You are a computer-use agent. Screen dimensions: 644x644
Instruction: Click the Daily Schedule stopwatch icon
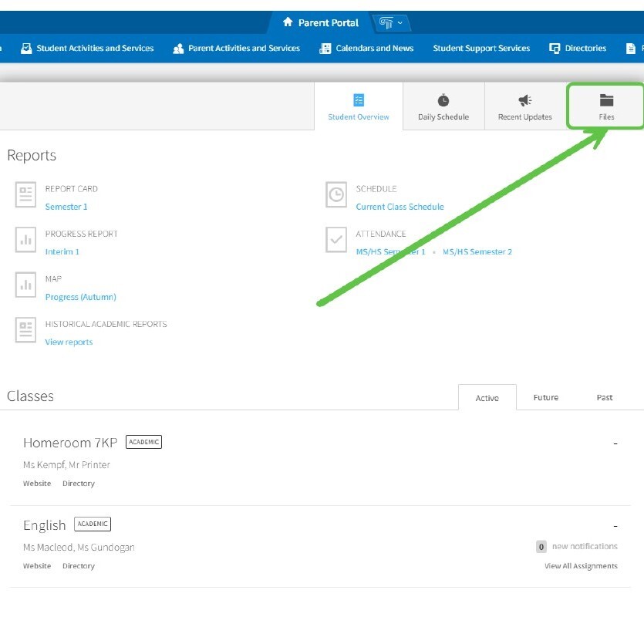(443, 101)
